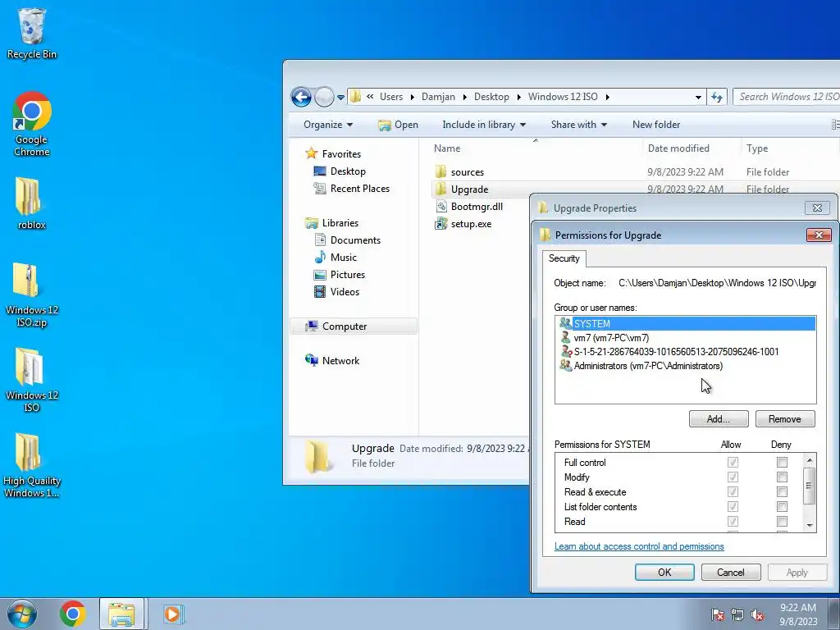Click Damjan in the address breadcrumb
Image resolution: width=840 pixels, height=630 pixels.
(438, 97)
